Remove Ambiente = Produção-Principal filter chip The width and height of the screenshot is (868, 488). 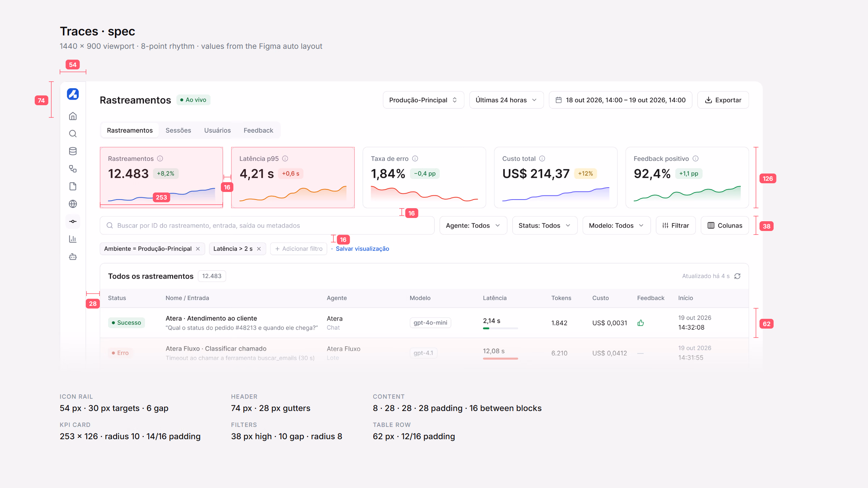coord(198,249)
